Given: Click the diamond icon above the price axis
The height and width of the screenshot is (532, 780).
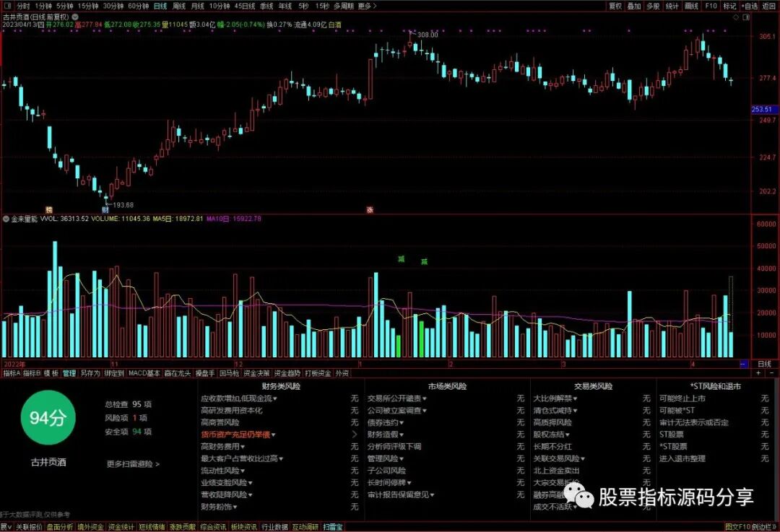Looking at the screenshot, I should click(x=737, y=17).
